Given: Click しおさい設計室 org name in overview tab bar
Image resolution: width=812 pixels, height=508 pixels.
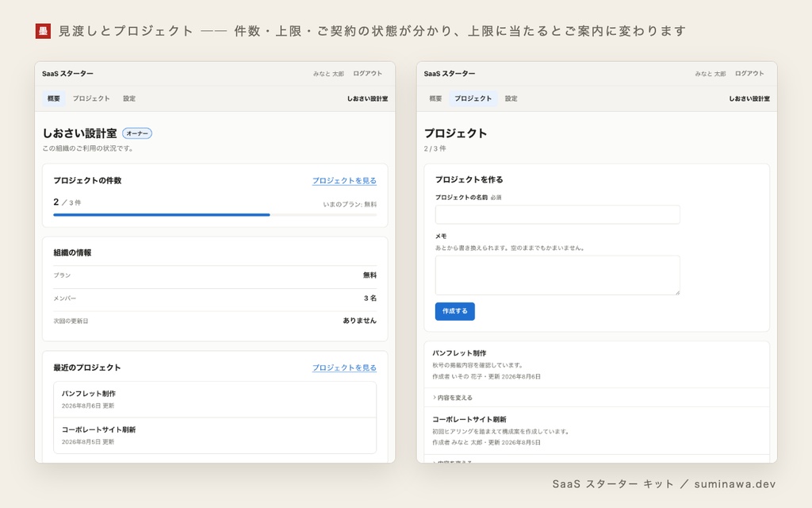Looking at the screenshot, I should [x=367, y=98].
